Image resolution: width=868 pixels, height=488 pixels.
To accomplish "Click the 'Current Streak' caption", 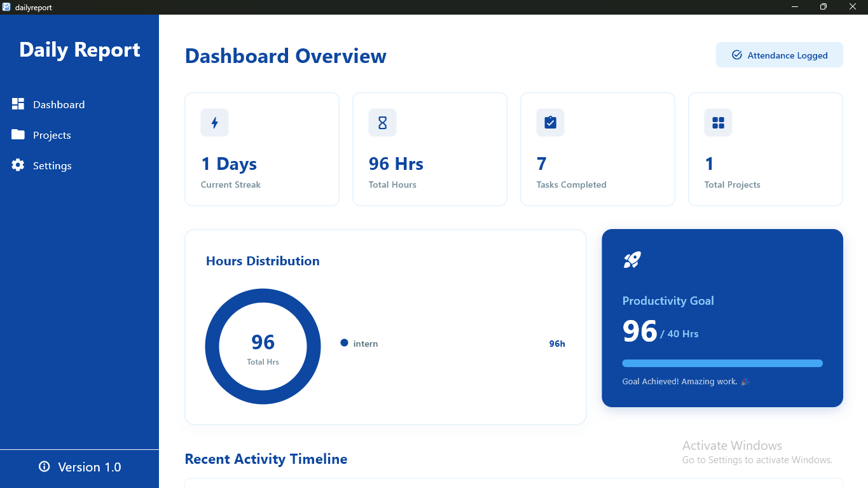I will [x=231, y=185].
